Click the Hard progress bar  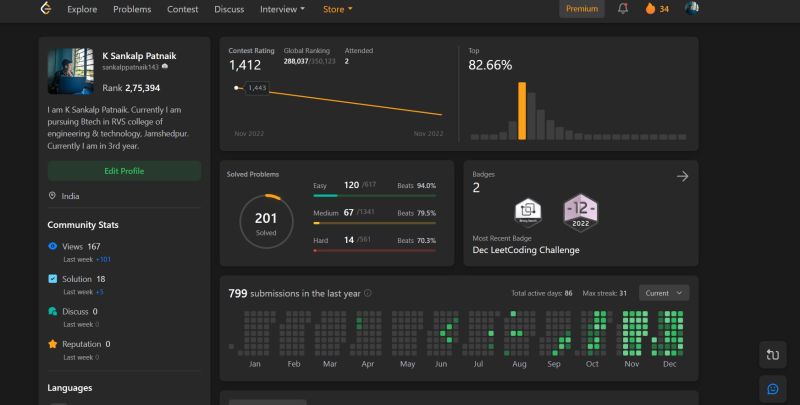[x=374, y=250]
